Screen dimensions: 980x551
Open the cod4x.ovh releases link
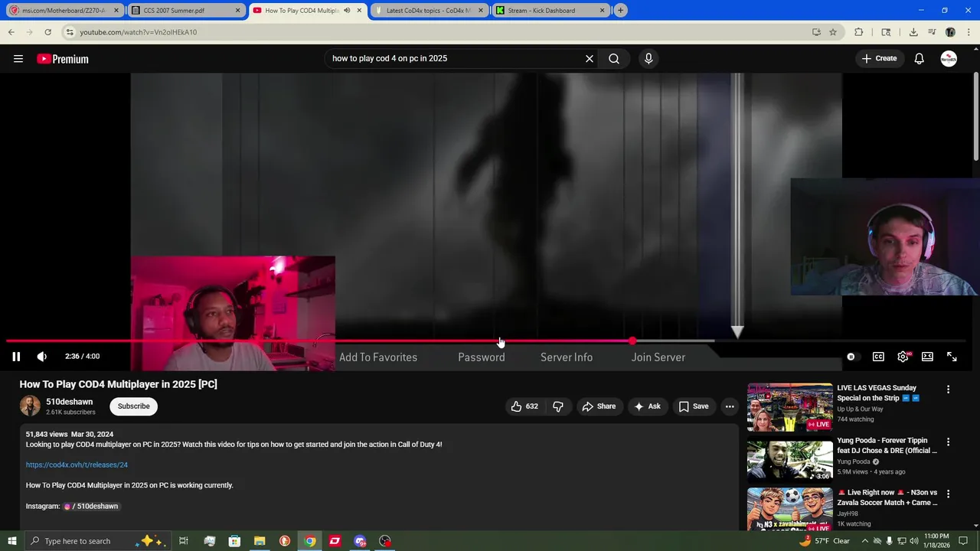77,465
